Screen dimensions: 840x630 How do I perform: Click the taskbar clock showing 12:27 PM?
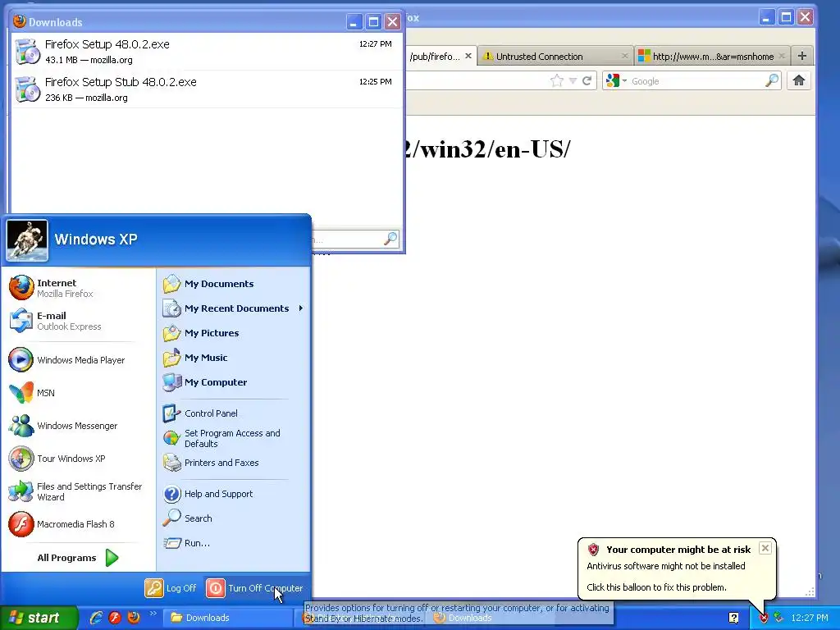[810, 618]
